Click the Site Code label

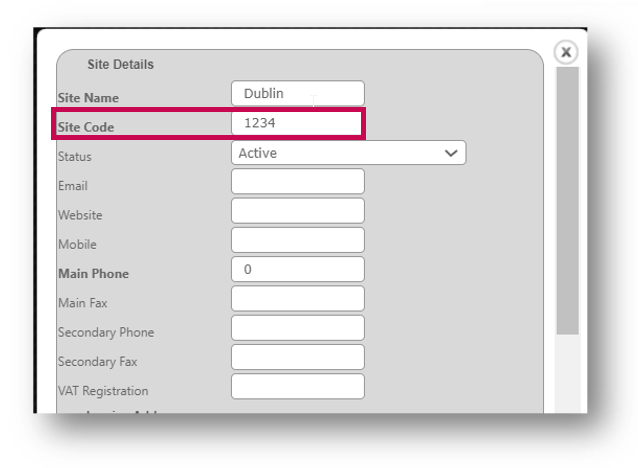86,127
